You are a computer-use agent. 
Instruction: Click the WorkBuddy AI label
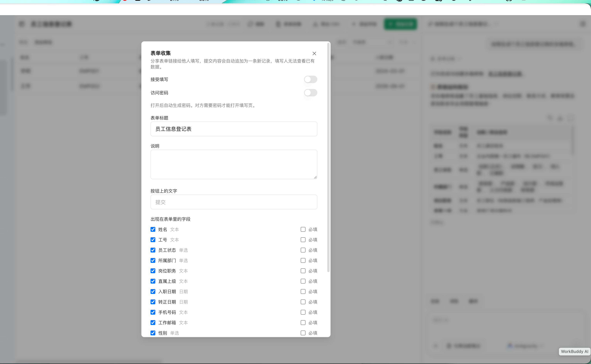click(574, 351)
